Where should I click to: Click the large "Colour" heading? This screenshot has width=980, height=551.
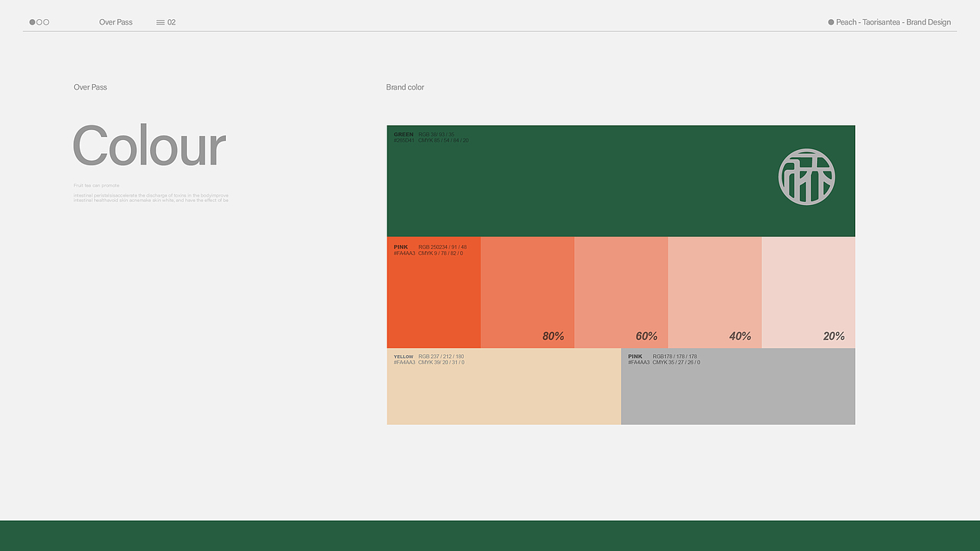click(x=149, y=145)
